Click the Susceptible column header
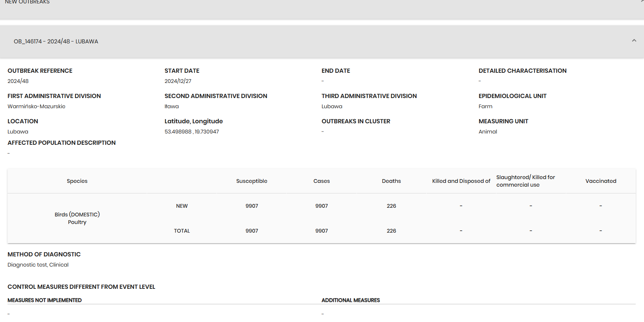 point(252,181)
